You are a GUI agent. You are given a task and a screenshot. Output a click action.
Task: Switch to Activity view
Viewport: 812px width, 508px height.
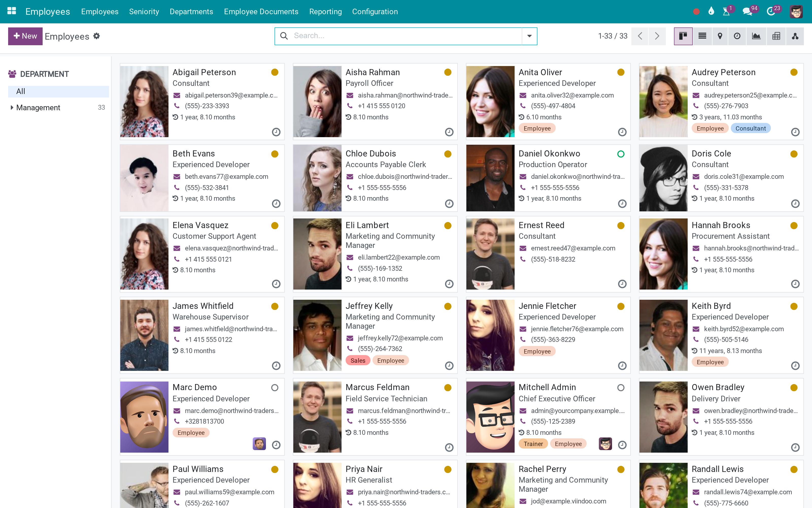737,36
